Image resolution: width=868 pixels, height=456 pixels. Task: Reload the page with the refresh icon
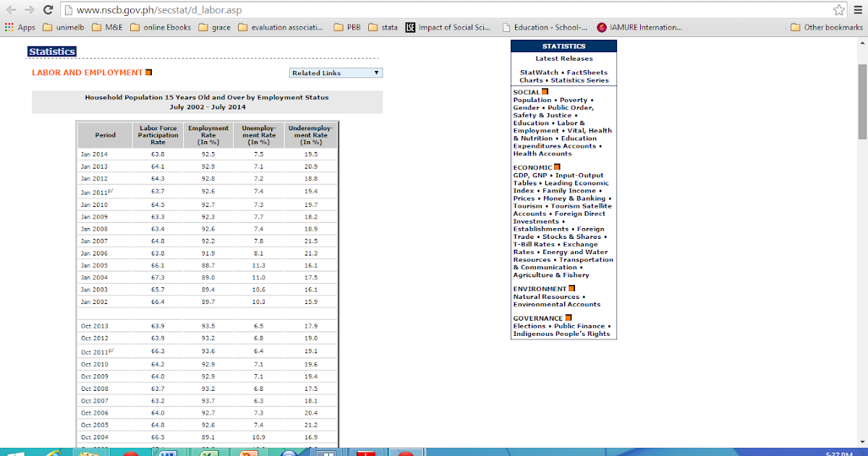48,10
